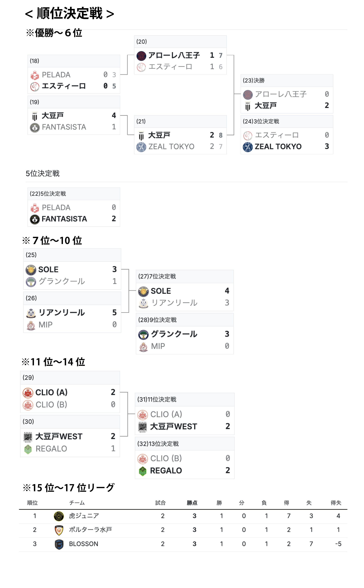Click the FANTASISTA badge in 5位決定戦
Viewport: 364px width, 588px height.
35,219
